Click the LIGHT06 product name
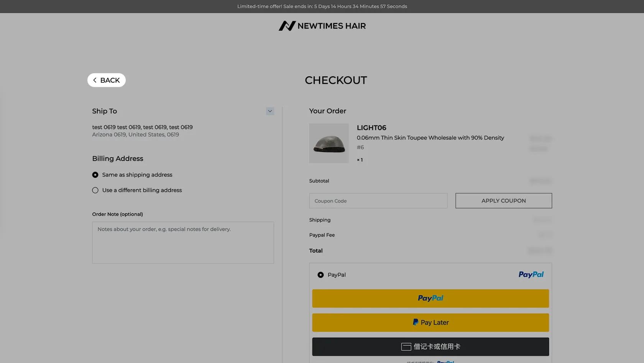 point(371,128)
